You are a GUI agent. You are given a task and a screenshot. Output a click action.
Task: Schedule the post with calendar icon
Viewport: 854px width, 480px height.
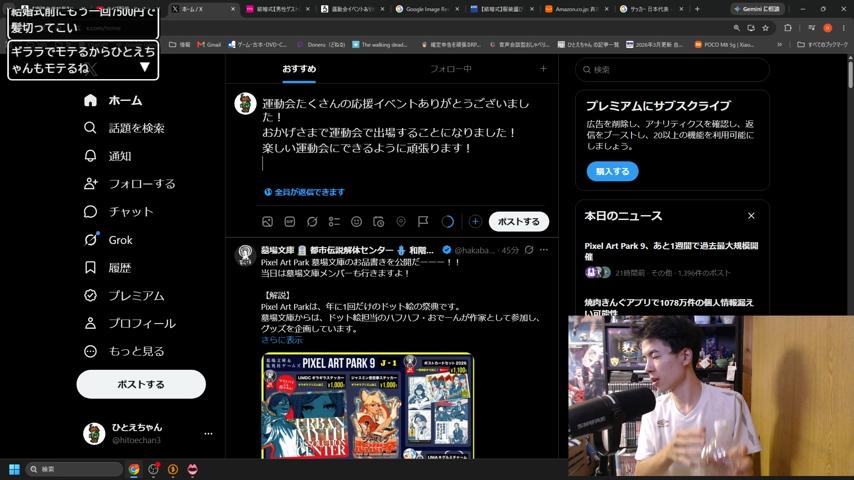point(379,221)
